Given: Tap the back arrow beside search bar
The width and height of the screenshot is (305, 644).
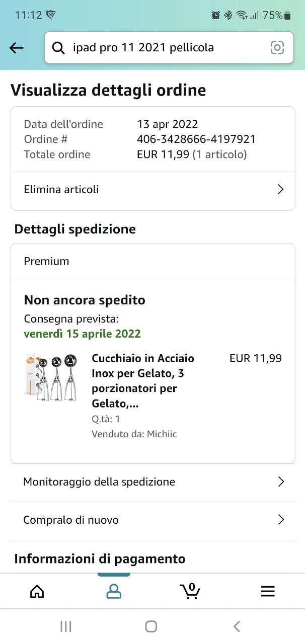Looking at the screenshot, I should pyautogui.click(x=17, y=48).
